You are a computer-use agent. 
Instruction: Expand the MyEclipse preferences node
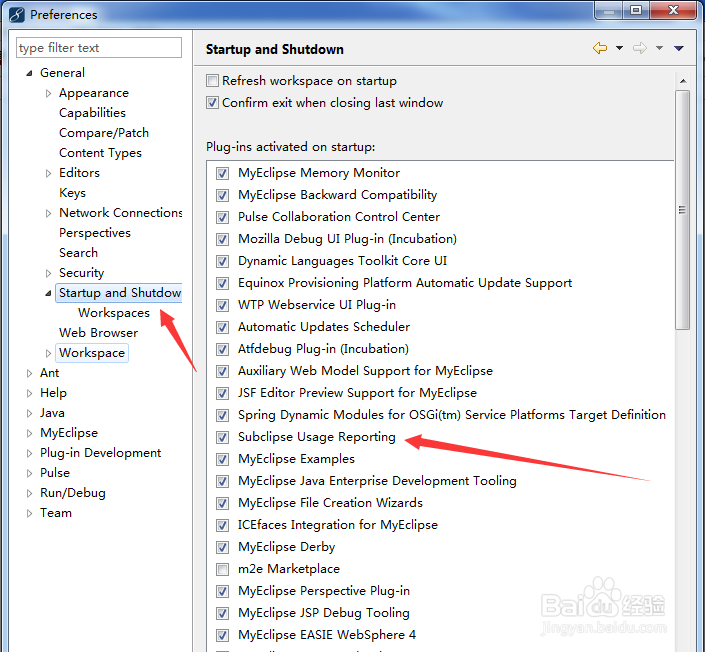tap(29, 433)
